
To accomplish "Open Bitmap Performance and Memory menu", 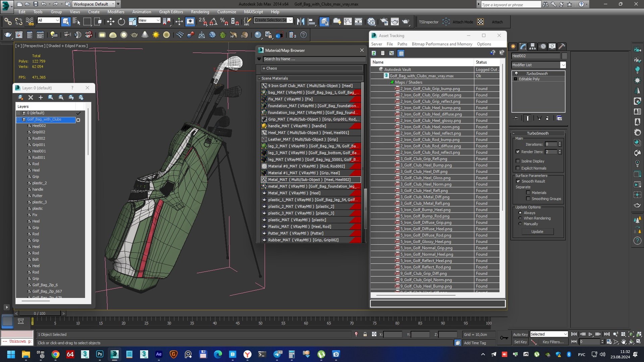I will pos(442,44).
